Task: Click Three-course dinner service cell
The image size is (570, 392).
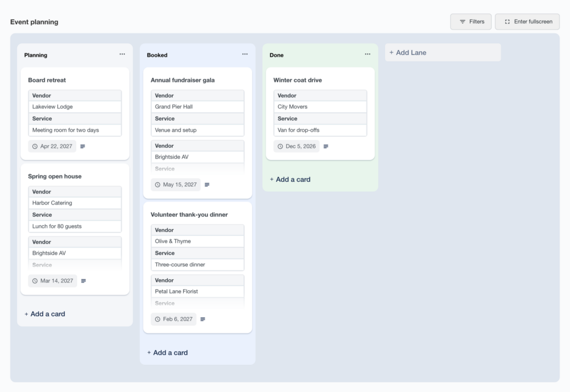Action: [x=198, y=265]
